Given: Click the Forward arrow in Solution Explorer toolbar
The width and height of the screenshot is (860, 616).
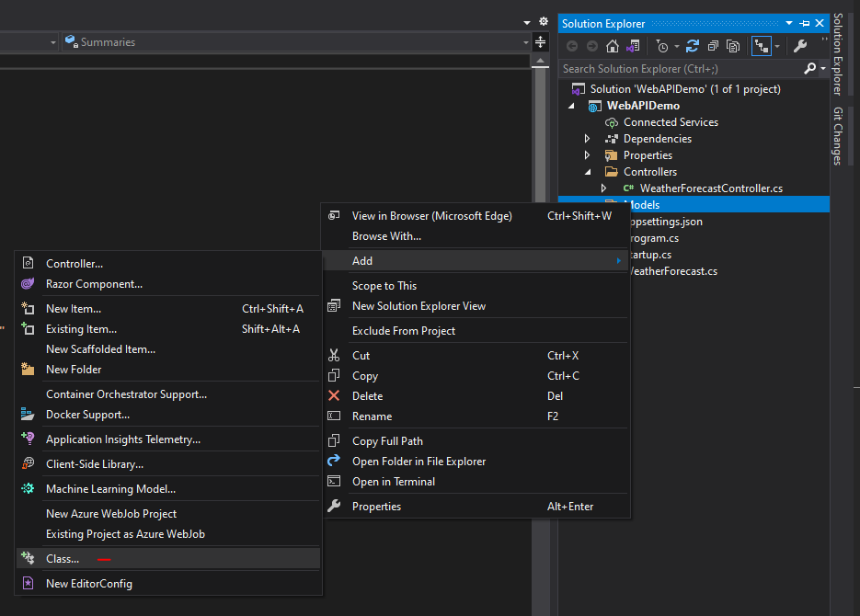Looking at the screenshot, I should click(x=592, y=47).
